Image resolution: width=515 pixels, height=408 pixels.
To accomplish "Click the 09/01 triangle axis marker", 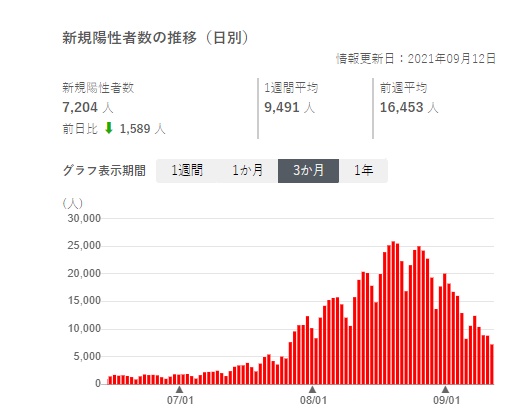I will (x=445, y=389).
